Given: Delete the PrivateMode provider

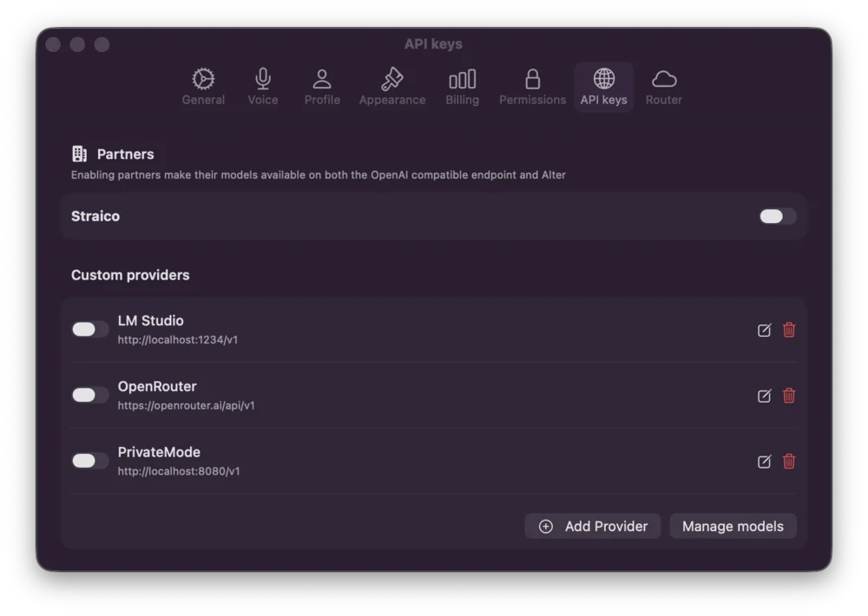Looking at the screenshot, I should pyautogui.click(x=789, y=461).
